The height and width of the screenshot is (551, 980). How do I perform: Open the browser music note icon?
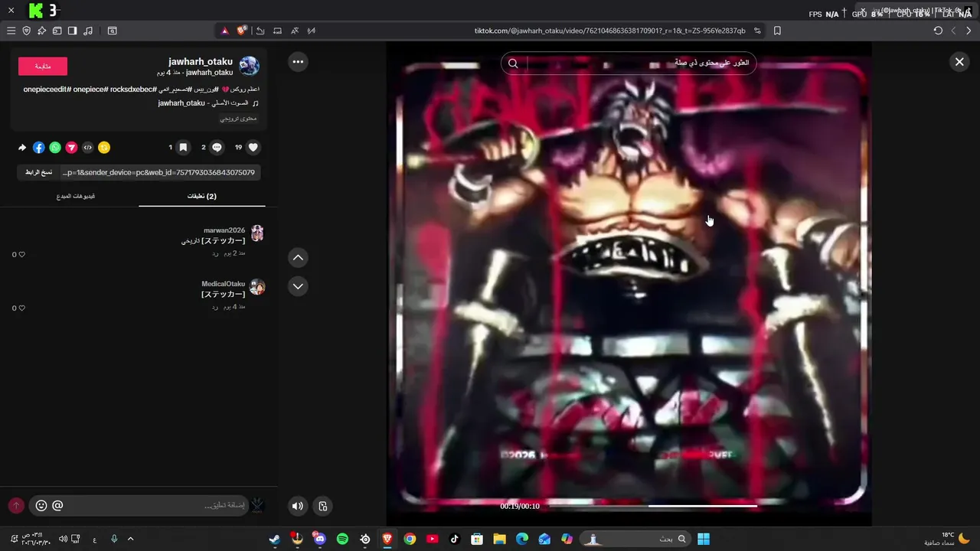(x=88, y=31)
